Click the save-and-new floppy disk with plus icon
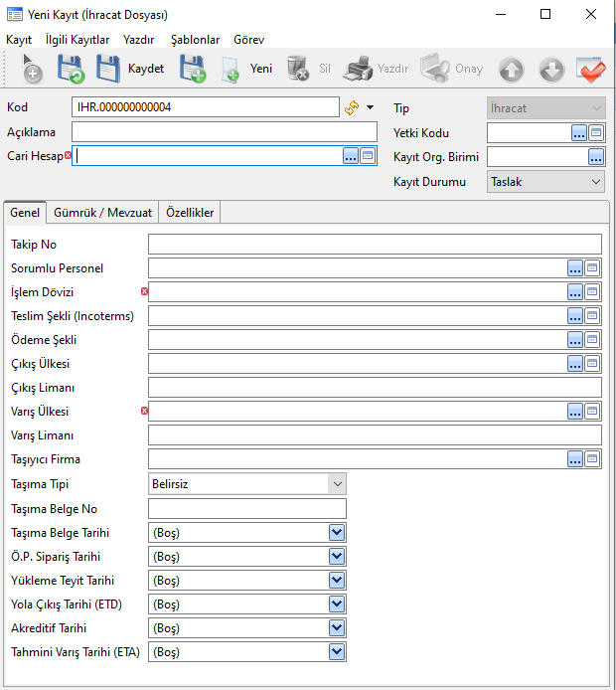The height and width of the screenshot is (690, 616). click(x=192, y=69)
